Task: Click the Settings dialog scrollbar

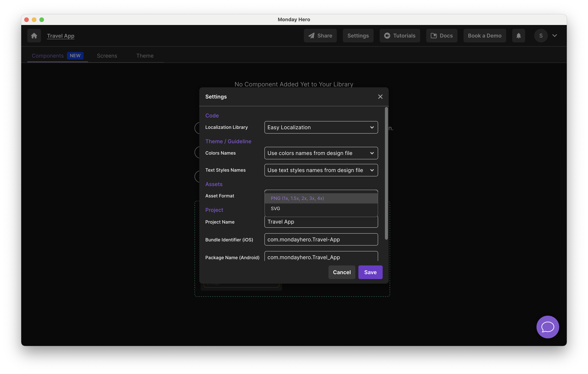Action: (386, 173)
